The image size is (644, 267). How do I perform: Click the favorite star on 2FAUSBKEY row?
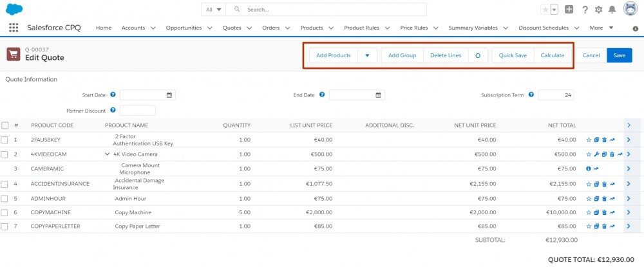(x=589, y=140)
